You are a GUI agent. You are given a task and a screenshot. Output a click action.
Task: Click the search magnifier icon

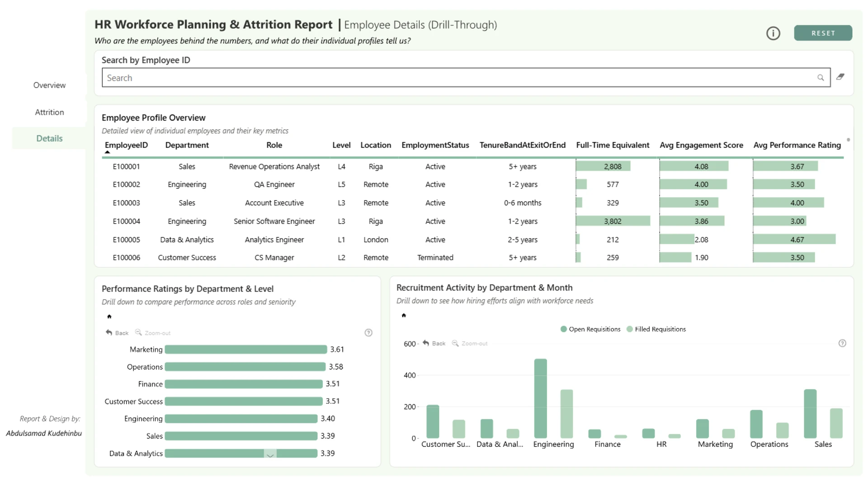(x=821, y=78)
